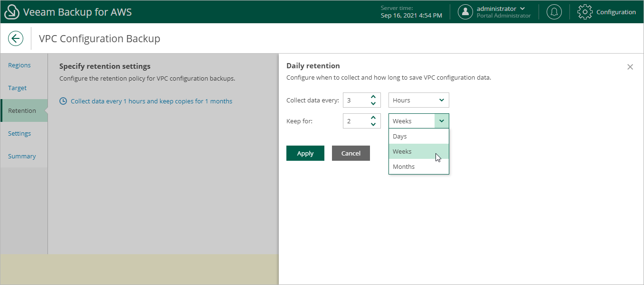Click inside the Keep for number field
Screen dimensions: 644x285
coord(356,121)
